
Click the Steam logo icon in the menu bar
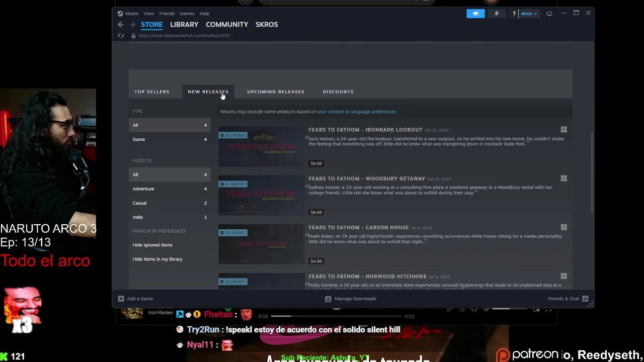click(x=120, y=14)
